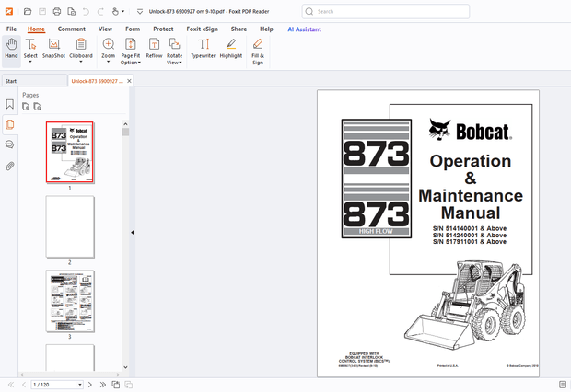
Task: Select the Typewriter tool
Action: [x=204, y=49]
